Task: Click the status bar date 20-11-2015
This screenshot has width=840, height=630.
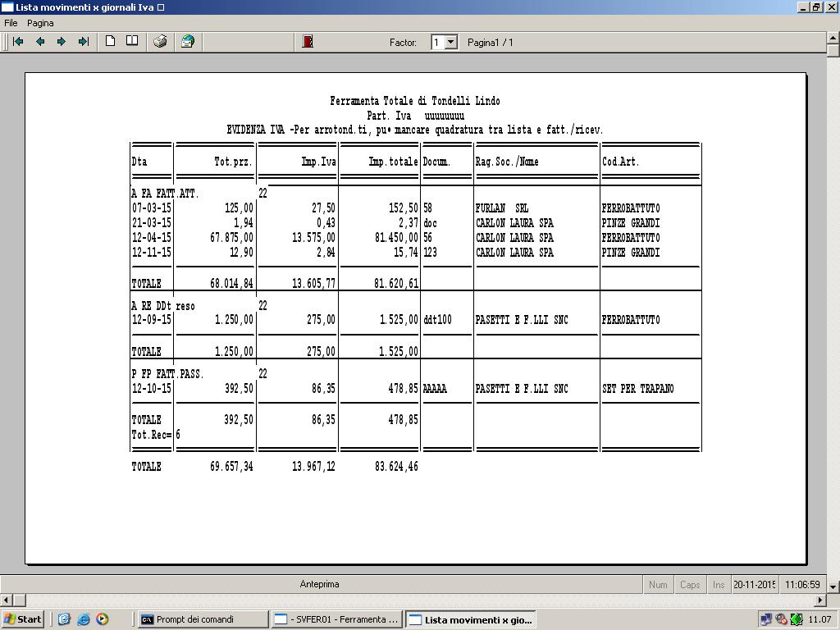Action: [x=755, y=584]
